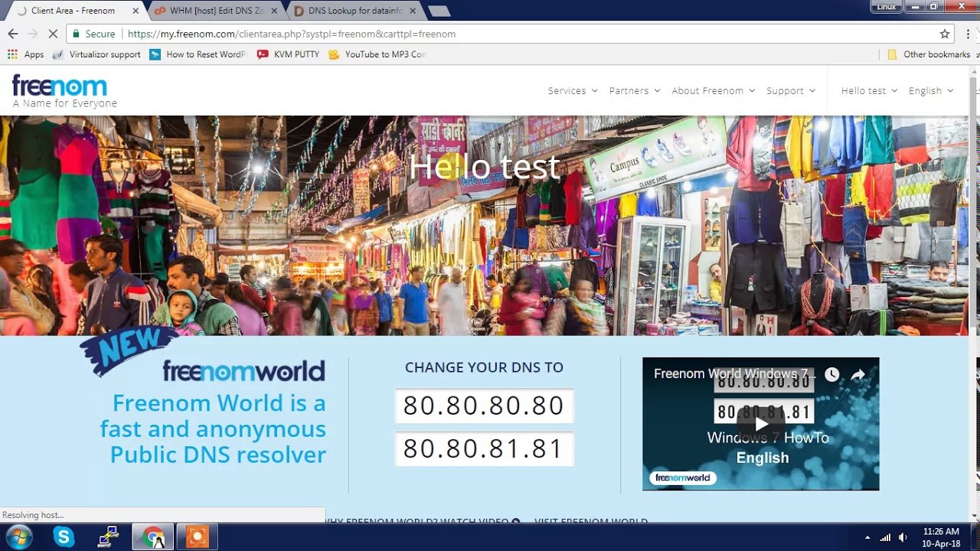Click the Secure padlock in the address bar
The width and height of the screenshot is (980, 551).
click(x=93, y=34)
